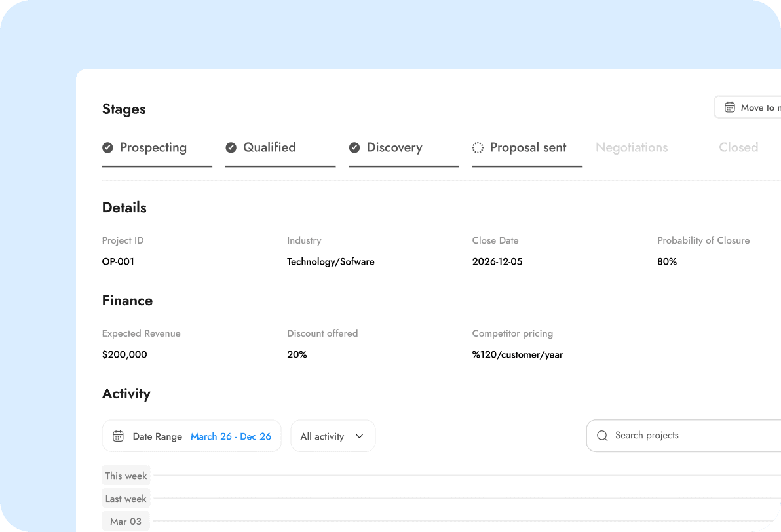Click the Close Date label

click(x=495, y=240)
